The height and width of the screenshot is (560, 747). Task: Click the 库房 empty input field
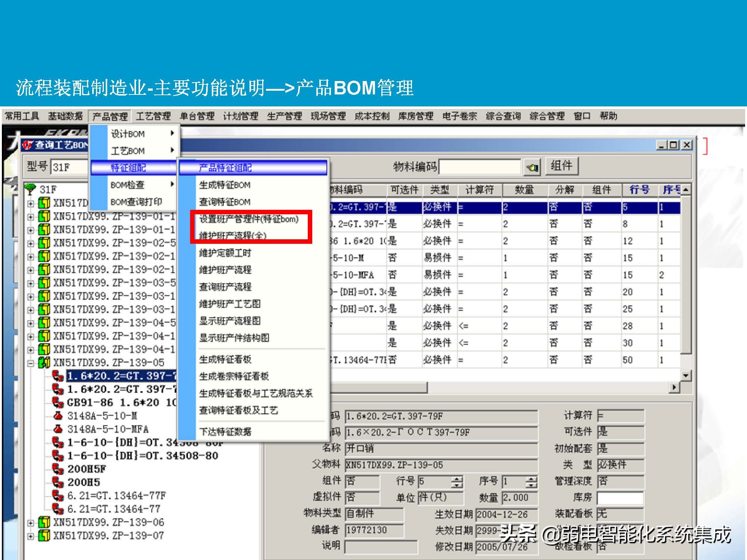620,498
